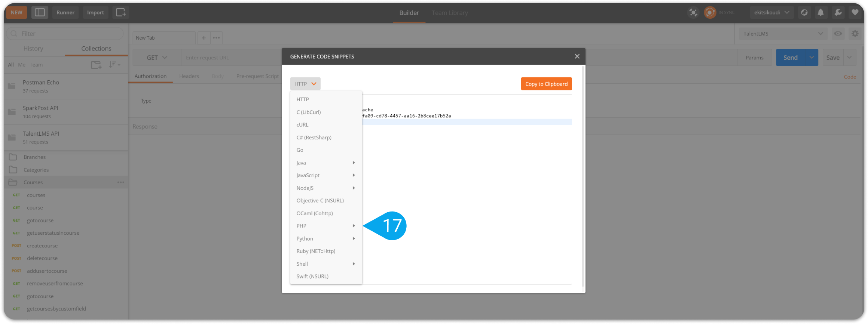
Task: Toggle the sidebar layout icon
Action: tap(40, 12)
